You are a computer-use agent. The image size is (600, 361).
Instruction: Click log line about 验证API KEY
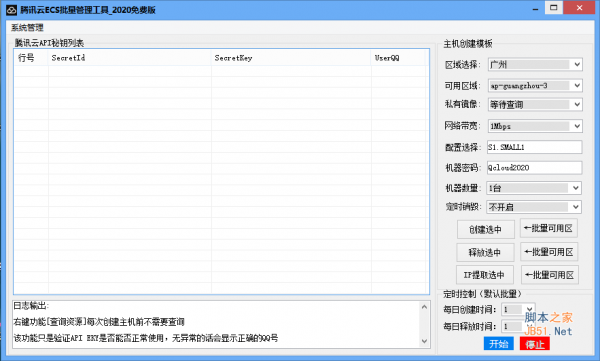pos(146,338)
